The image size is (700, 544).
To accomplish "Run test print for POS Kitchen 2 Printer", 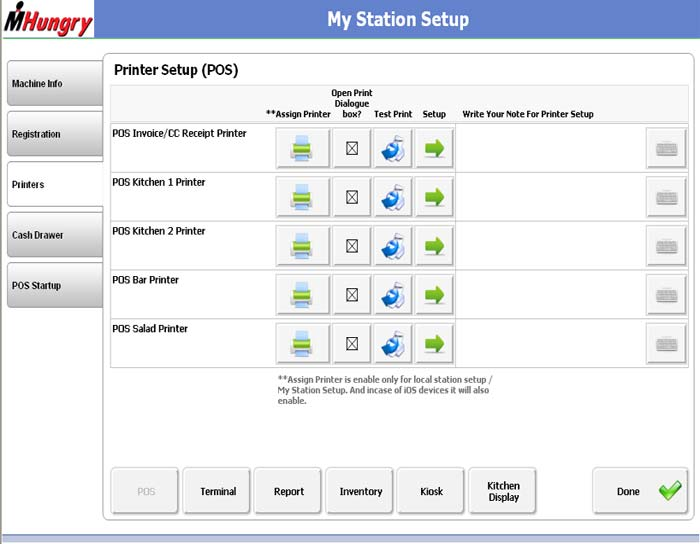I will pos(392,246).
